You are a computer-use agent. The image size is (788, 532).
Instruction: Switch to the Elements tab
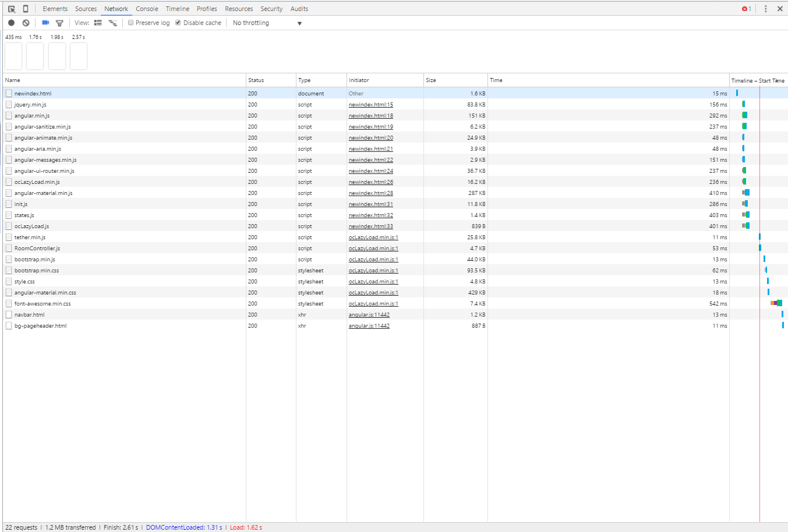pyautogui.click(x=55, y=9)
